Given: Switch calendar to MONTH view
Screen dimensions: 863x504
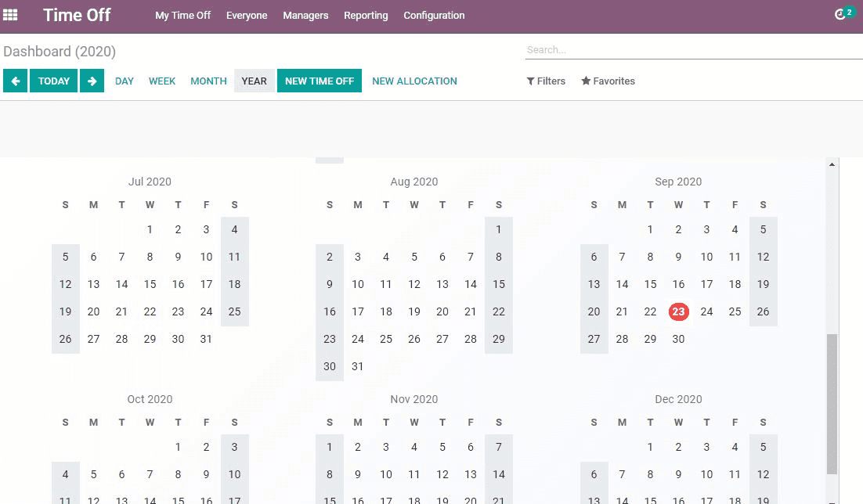Looking at the screenshot, I should (208, 81).
